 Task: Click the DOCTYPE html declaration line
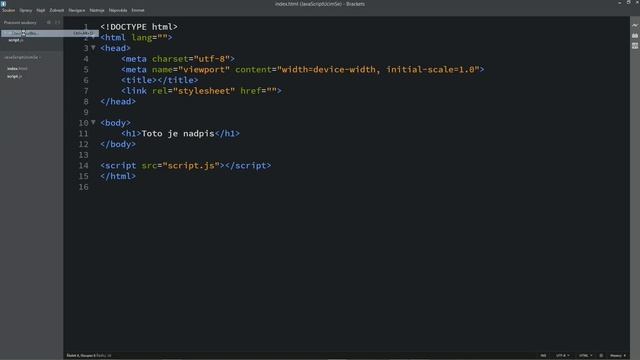139,27
